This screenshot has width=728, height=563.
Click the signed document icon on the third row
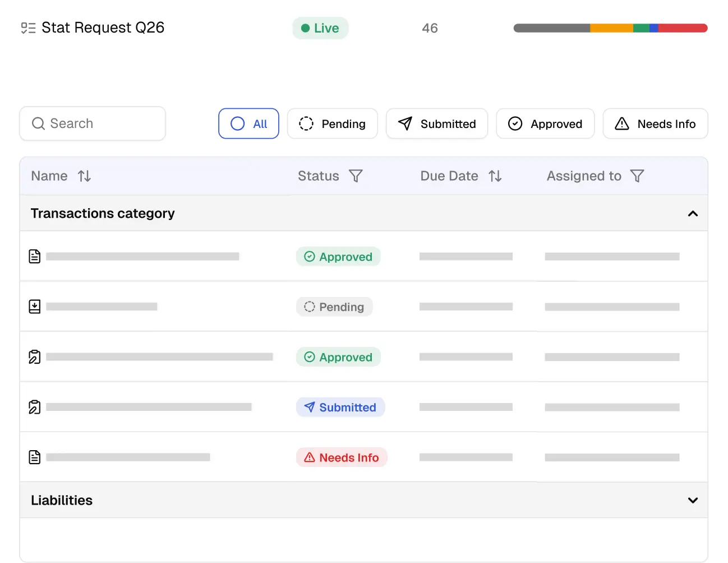tap(34, 356)
